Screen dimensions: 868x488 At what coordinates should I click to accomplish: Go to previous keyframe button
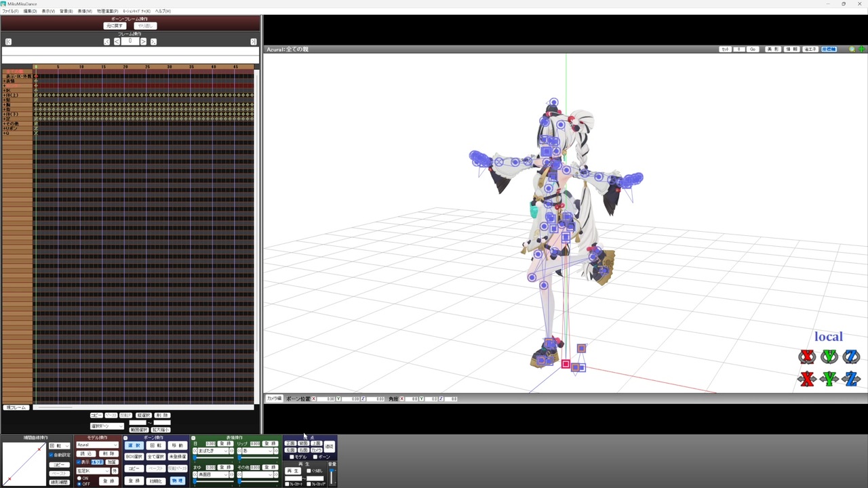pyautogui.click(x=106, y=42)
